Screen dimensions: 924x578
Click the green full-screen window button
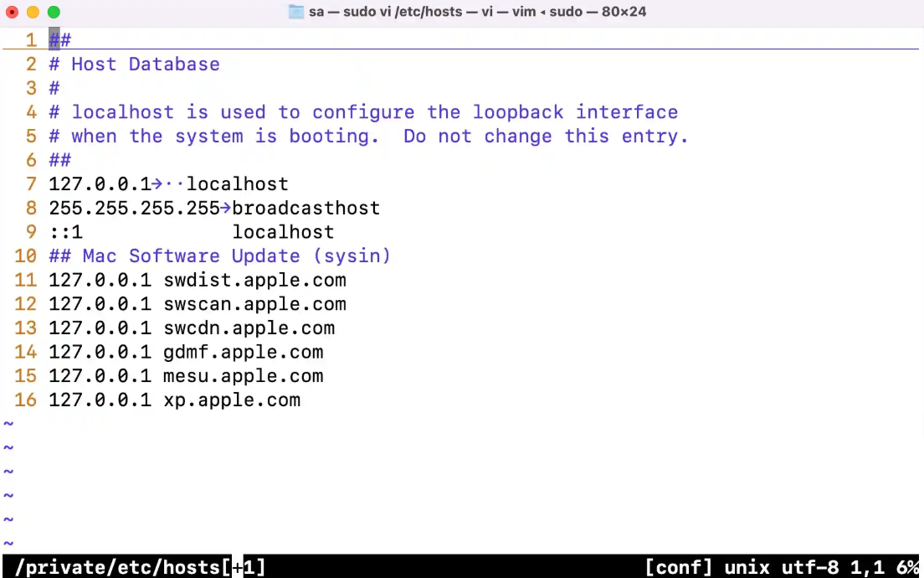[x=54, y=12]
